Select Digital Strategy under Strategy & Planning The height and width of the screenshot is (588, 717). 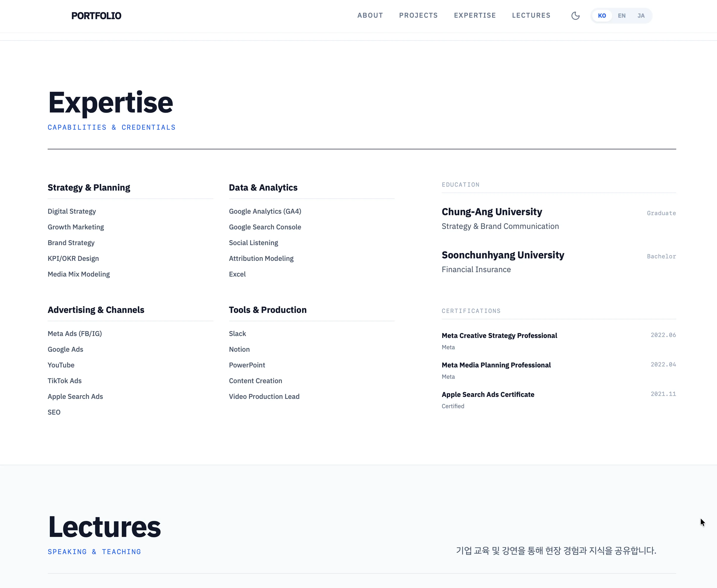tap(71, 211)
